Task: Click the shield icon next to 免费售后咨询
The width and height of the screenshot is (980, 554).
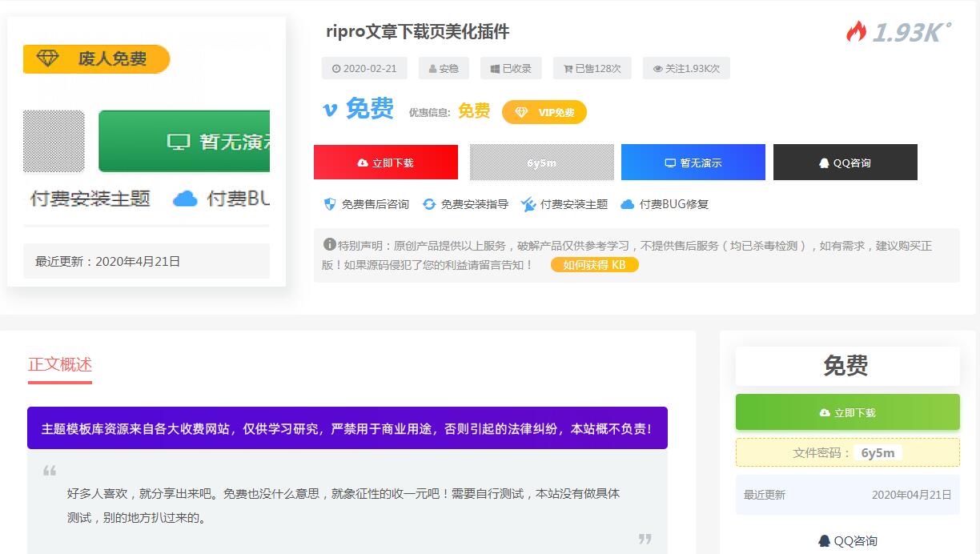Action: tap(329, 204)
